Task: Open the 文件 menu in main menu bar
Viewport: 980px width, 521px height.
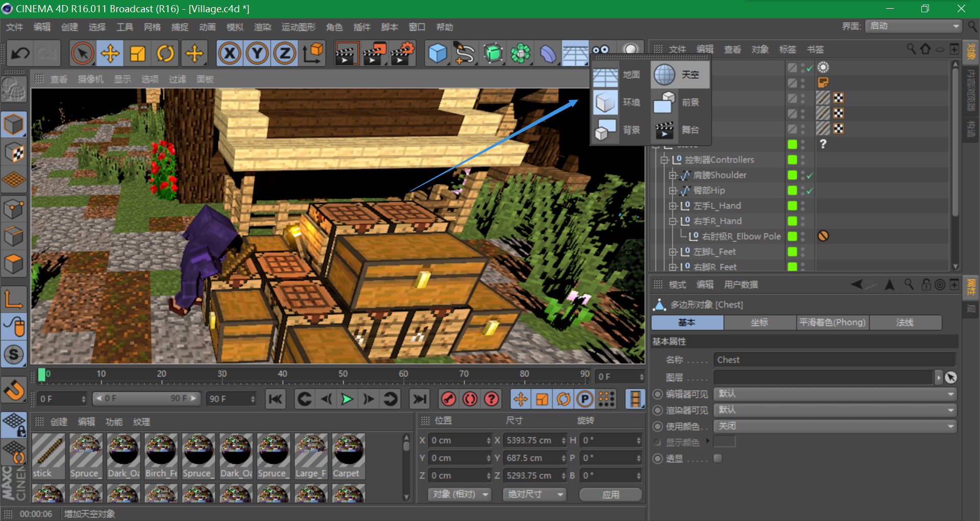Action: 14,27
